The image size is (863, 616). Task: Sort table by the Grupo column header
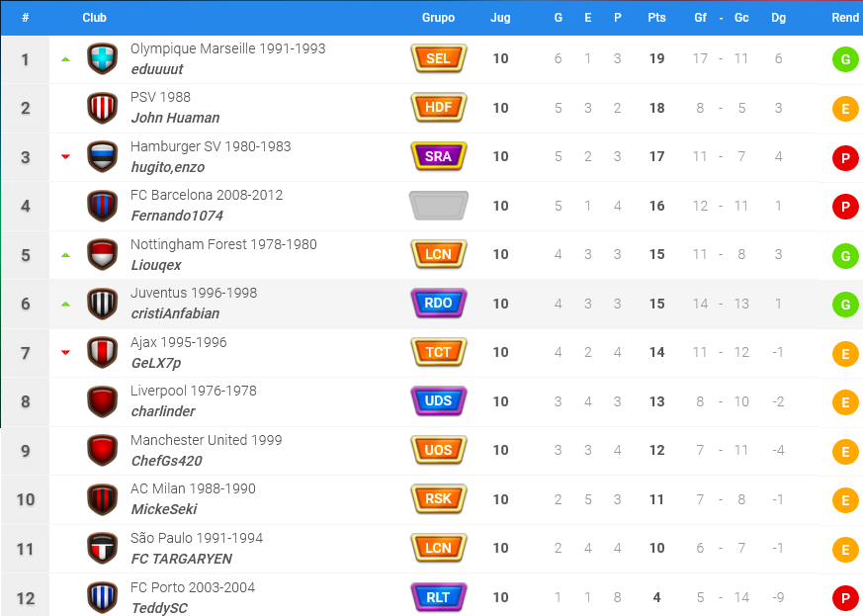tap(438, 18)
